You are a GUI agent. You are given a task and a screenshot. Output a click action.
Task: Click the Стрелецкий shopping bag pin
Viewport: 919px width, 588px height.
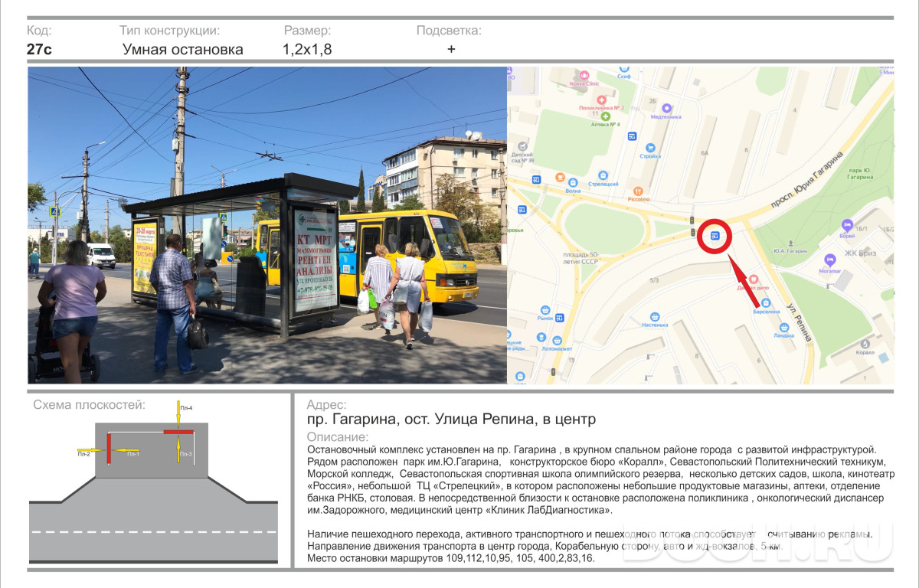pos(603,175)
